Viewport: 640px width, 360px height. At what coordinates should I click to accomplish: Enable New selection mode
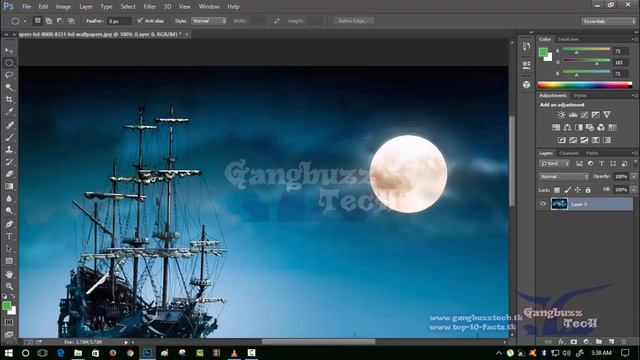pos(38,21)
